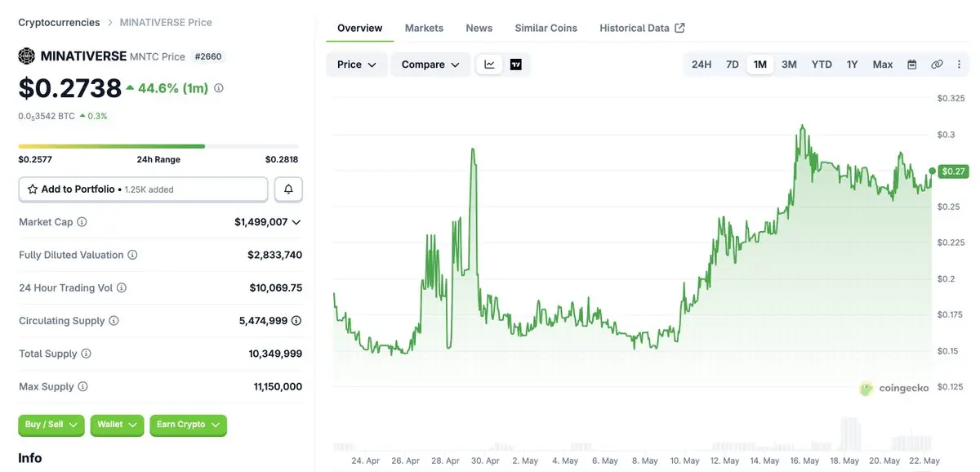Click the star icon in Add to Portfolio
This screenshot has width=980, height=472.
tap(33, 189)
